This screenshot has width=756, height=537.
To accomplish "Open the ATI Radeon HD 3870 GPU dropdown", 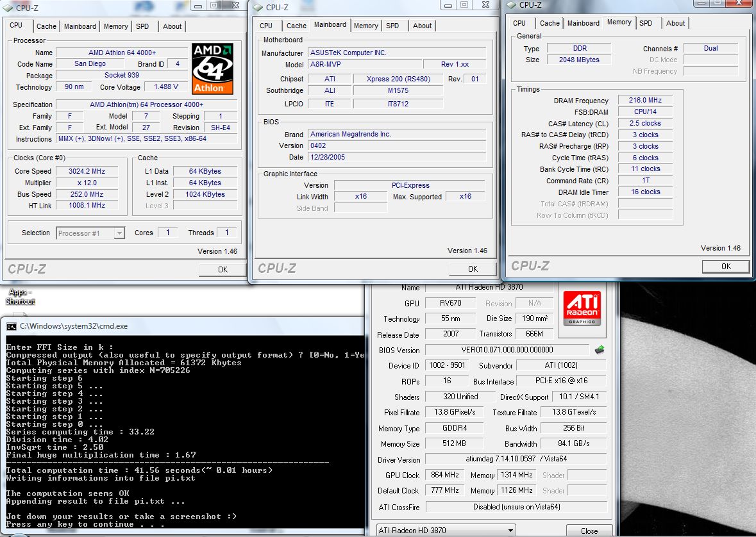I will [x=446, y=530].
